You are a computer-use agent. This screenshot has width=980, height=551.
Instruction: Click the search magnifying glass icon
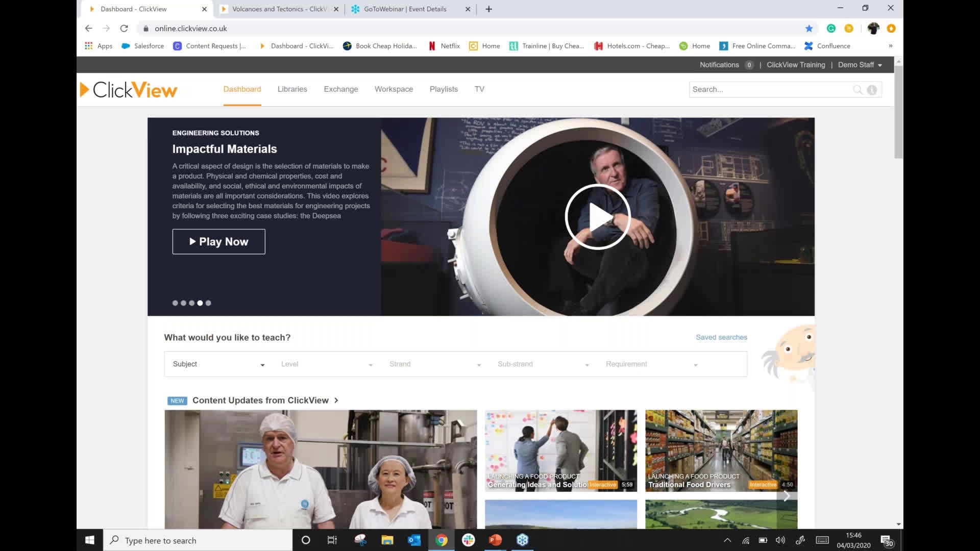coord(859,89)
